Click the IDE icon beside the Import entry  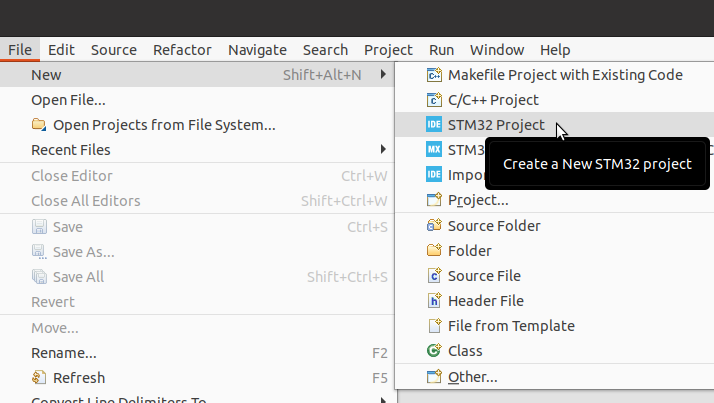point(434,174)
